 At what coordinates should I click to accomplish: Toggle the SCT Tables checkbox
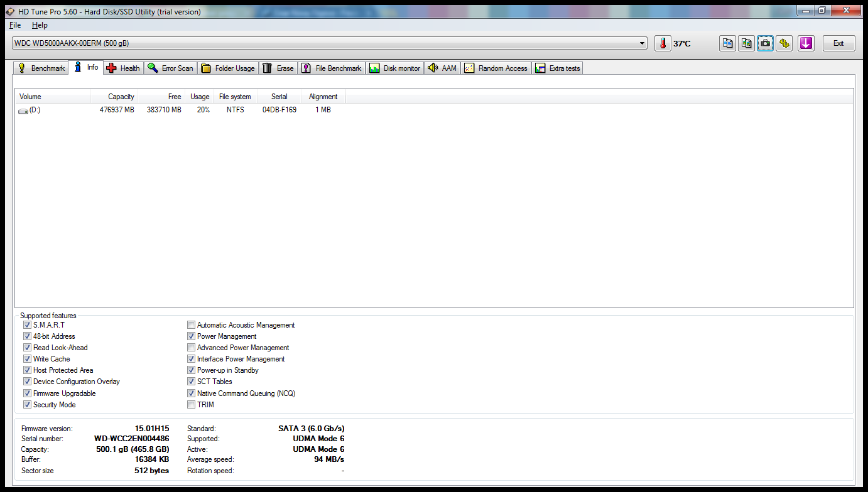tap(191, 382)
